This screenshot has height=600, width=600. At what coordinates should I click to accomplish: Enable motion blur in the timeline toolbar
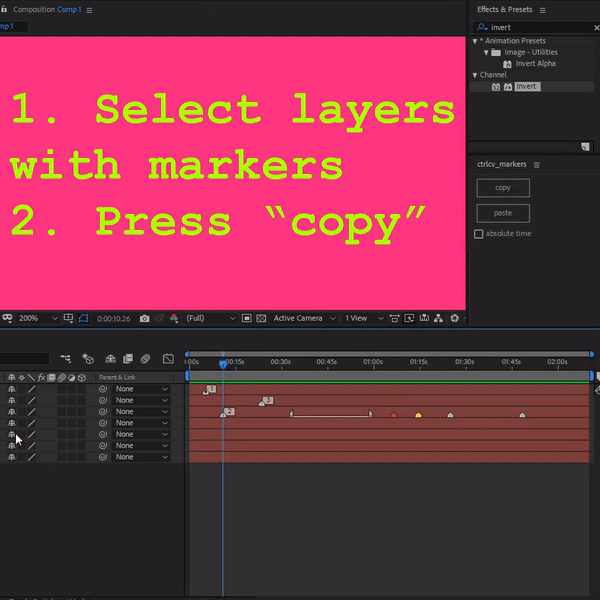coord(145,359)
